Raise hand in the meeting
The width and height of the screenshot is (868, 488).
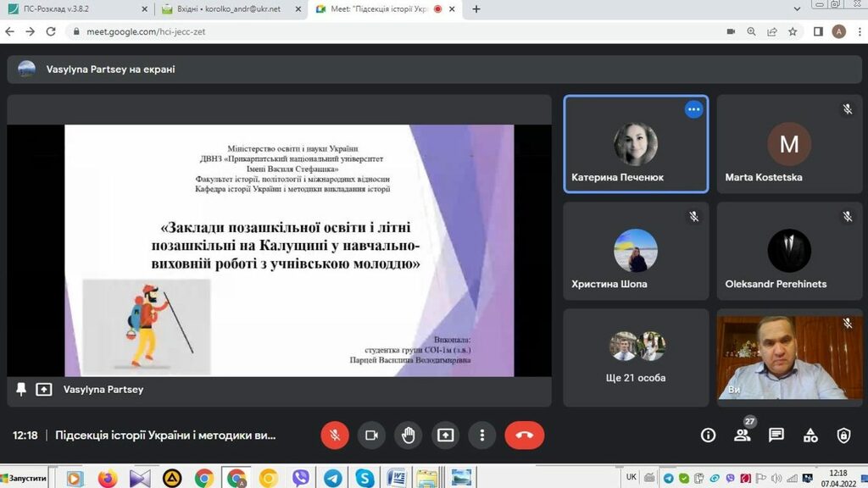409,435
